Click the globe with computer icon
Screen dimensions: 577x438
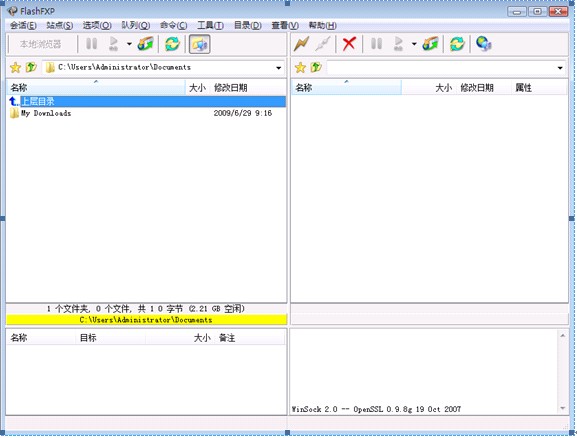click(484, 44)
